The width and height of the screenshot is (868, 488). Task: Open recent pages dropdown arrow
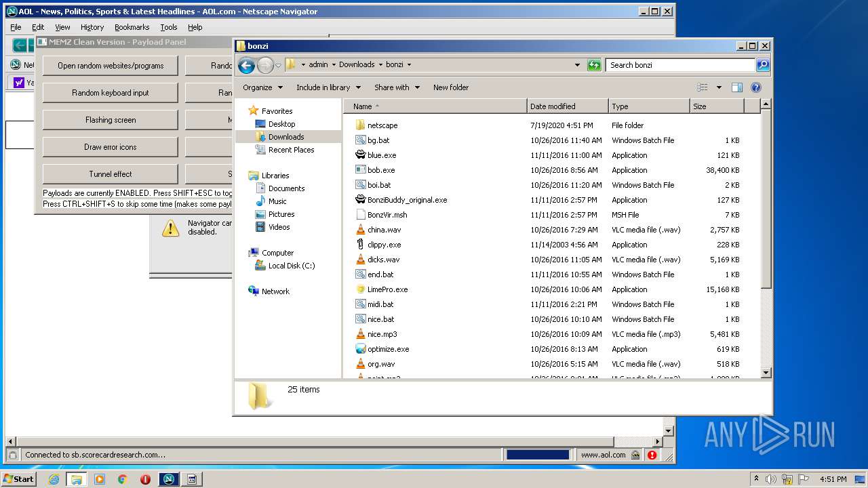click(278, 66)
